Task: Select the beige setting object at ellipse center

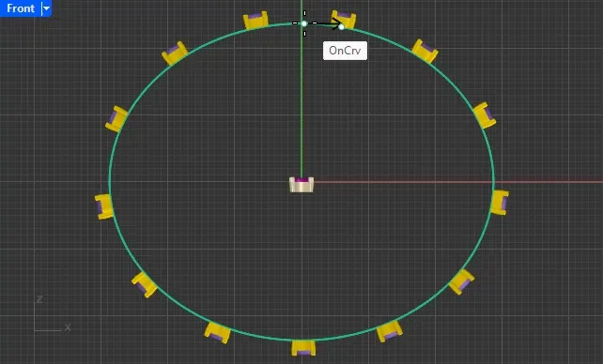Action: pos(301,184)
